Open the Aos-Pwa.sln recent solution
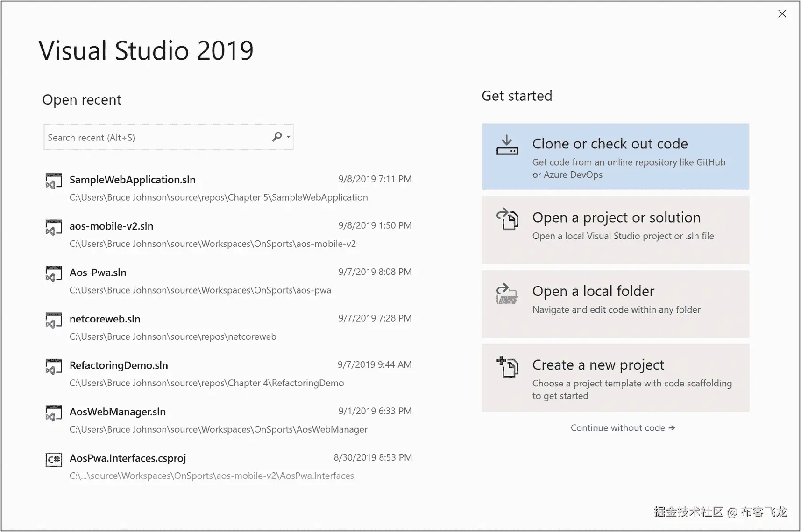Image resolution: width=801 pixels, height=532 pixels. point(98,273)
